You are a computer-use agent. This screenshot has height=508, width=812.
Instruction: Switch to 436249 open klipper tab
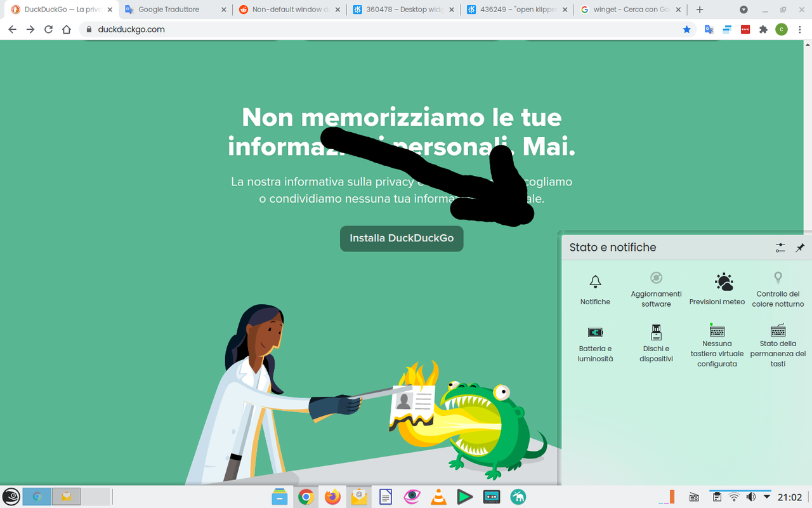[x=517, y=10]
